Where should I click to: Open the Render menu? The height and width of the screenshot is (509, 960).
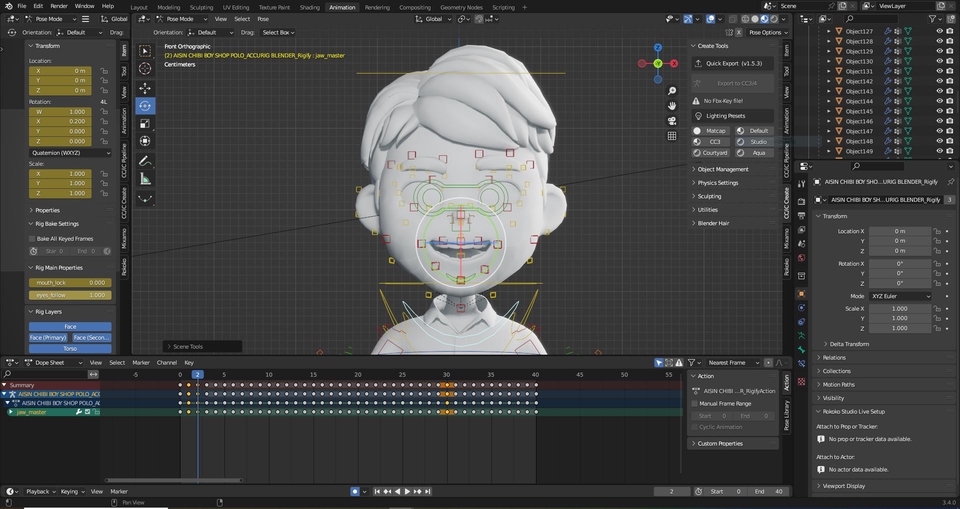pos(59,6)
